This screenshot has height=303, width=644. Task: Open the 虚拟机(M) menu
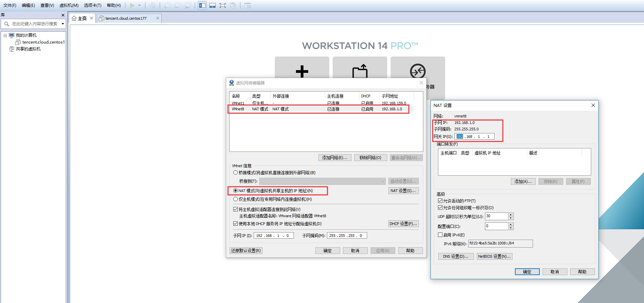pos(69,5)
